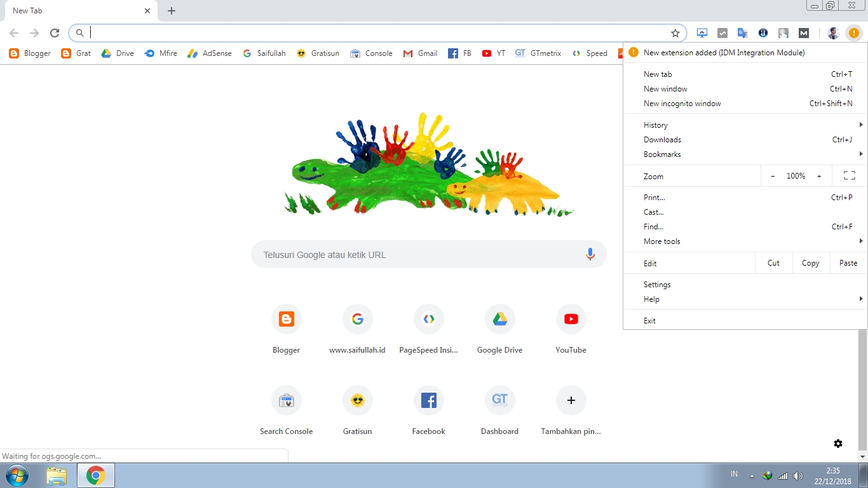This screenshot has height=488, width=868.
Task: Select Print... in the Chrome menu
Action: pos(745,198)
